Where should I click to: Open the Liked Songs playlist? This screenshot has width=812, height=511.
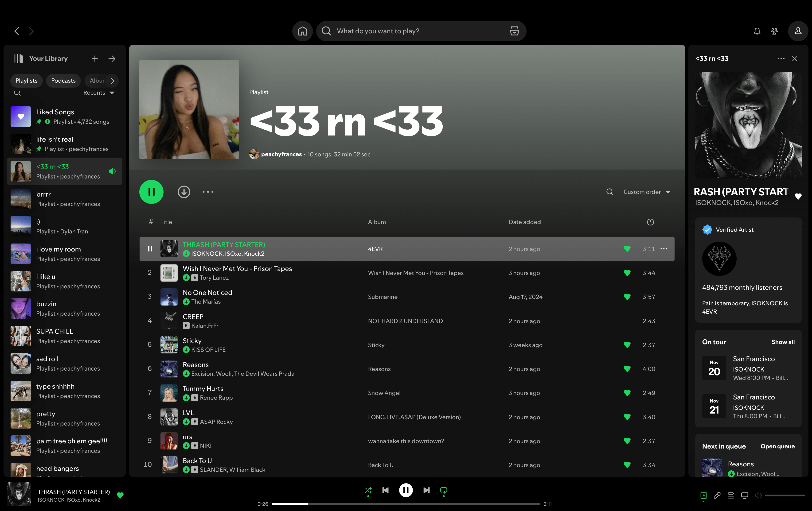pyautogui.click(x=65, y=117)
